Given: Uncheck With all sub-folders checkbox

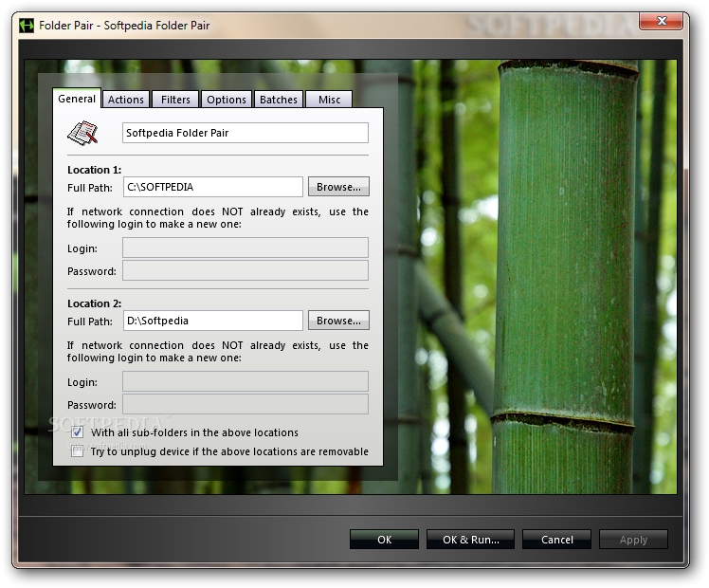Looking at the screenshot, I should (78, 432).
